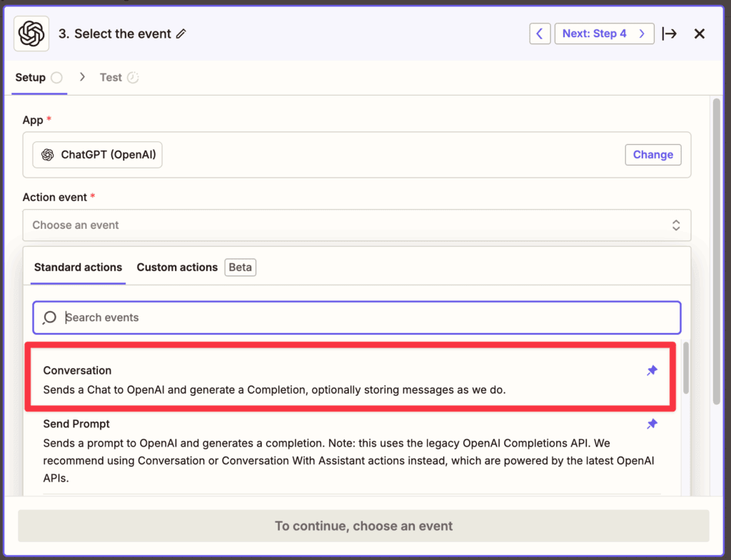This screenshot has height=560, width=731.
Task: Pin the Conversation event
Action: point(652,370)
